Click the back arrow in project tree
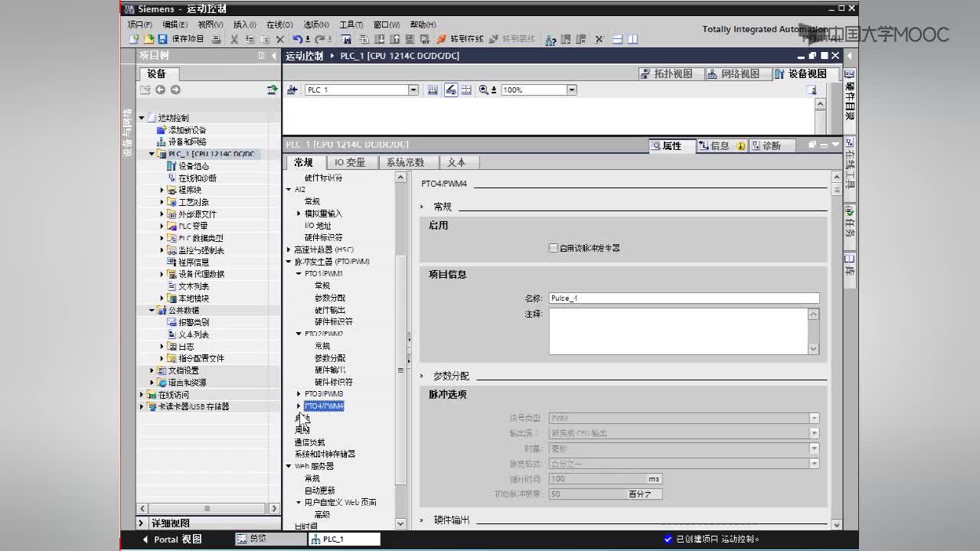The width and height of the screenshot is (980, 551). (160, 90)
